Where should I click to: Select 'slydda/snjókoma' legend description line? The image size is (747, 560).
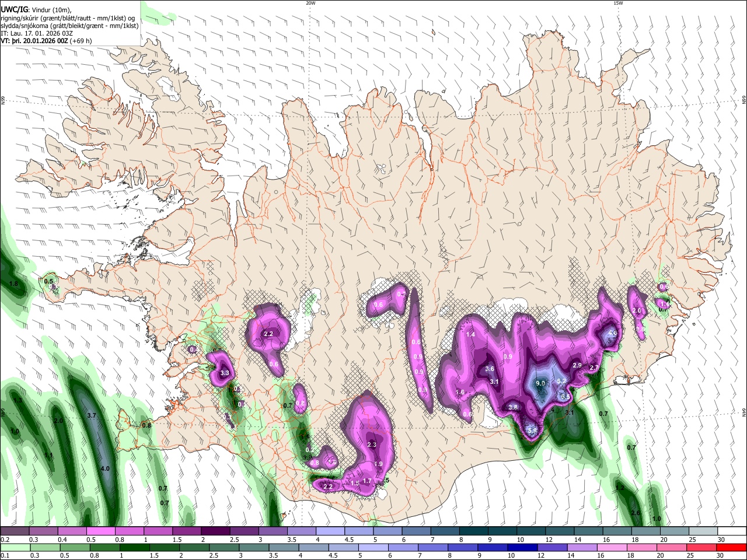70,26
